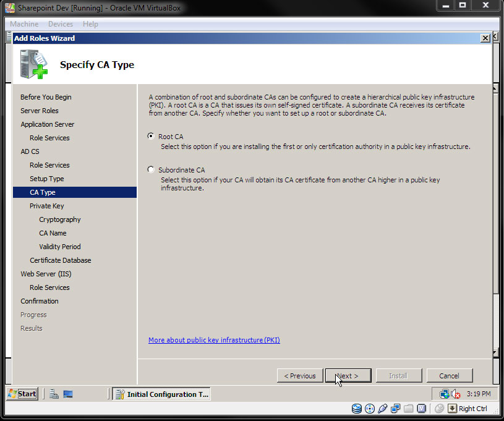Select the Subordinate CA radio button
The height and width of the screenshot is (421, 504).
pyautogui.click(x=151, y=169)
